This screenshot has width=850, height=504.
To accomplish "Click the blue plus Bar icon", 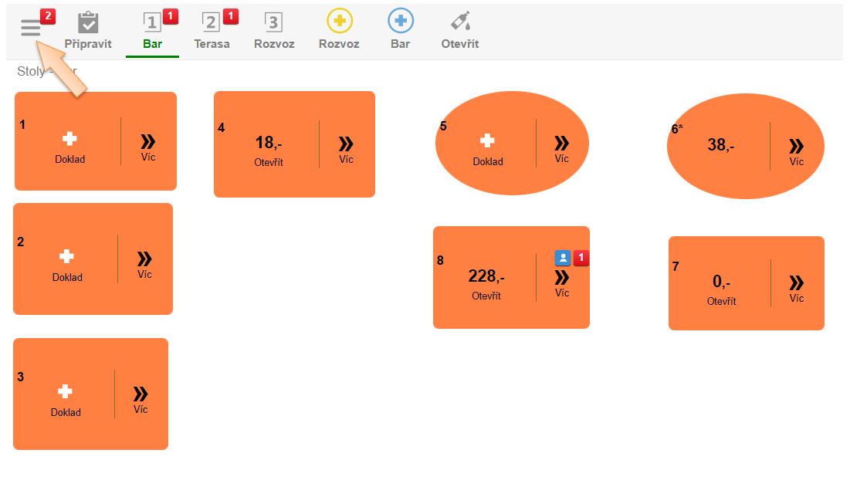I will coord(400,22).
